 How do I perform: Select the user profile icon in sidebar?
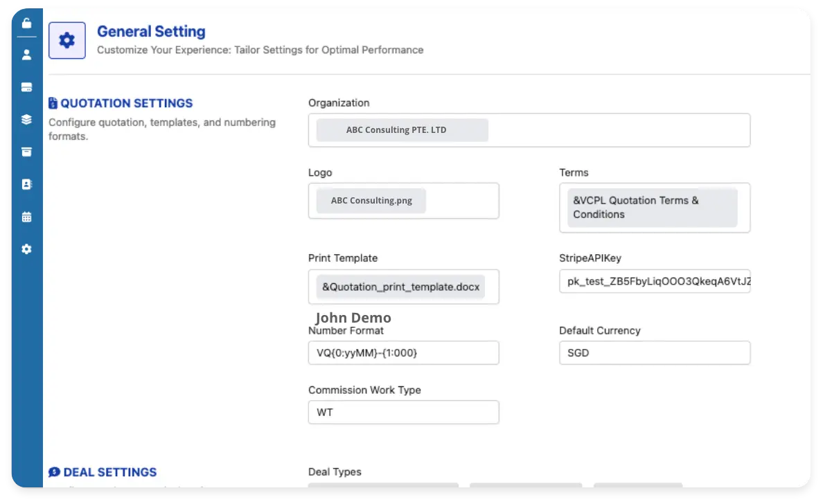(x=26, y=55)
